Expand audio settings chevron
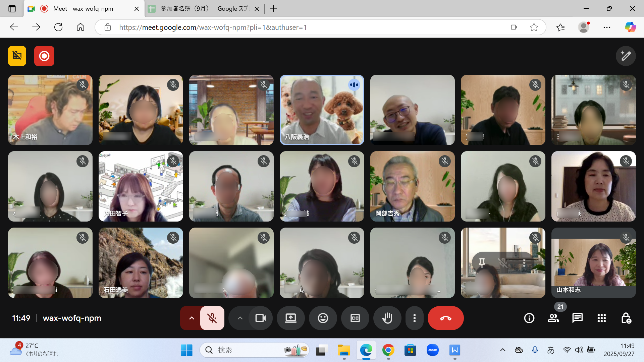644x362 pixels. [192, 318]
